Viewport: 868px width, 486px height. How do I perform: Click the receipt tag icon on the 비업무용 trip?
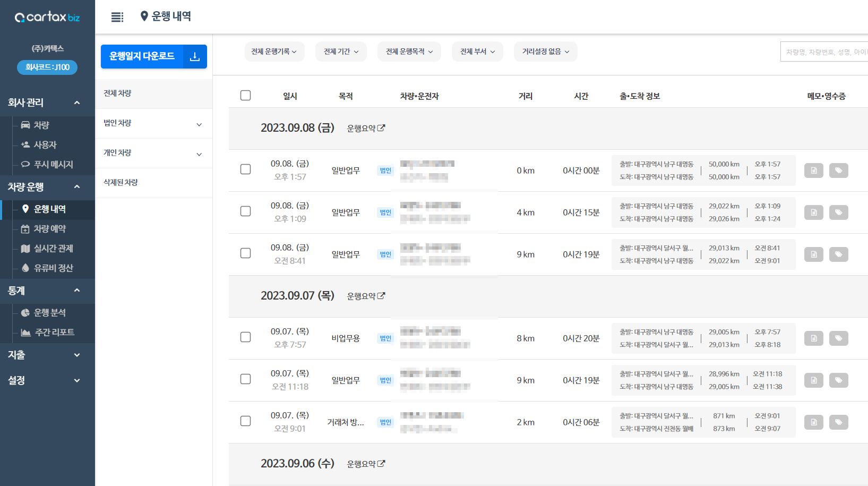pyautogui.click(x=839, y=338)
